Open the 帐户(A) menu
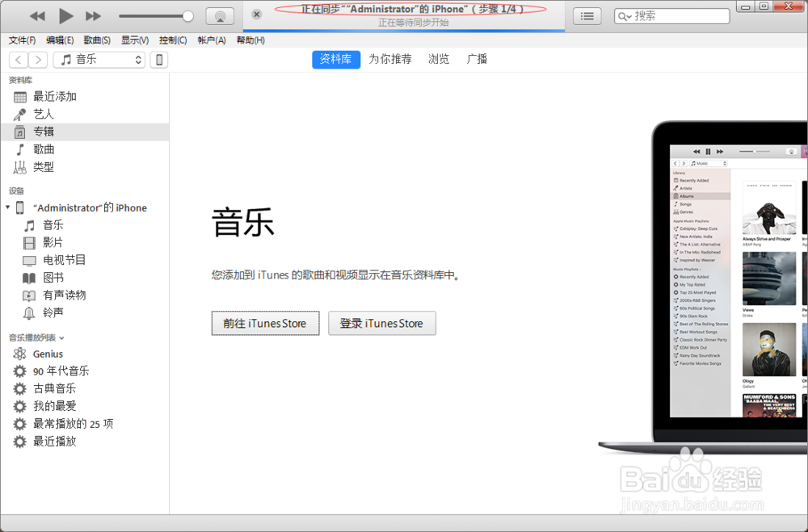Image resolution: width=808 pixels, height=532 pixels. pos(212,40)
